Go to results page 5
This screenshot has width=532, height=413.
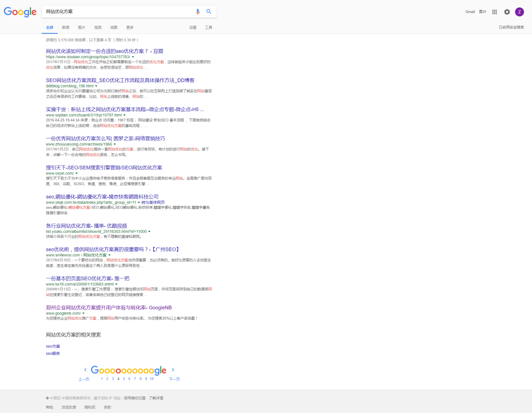click(x=124, y=379)
